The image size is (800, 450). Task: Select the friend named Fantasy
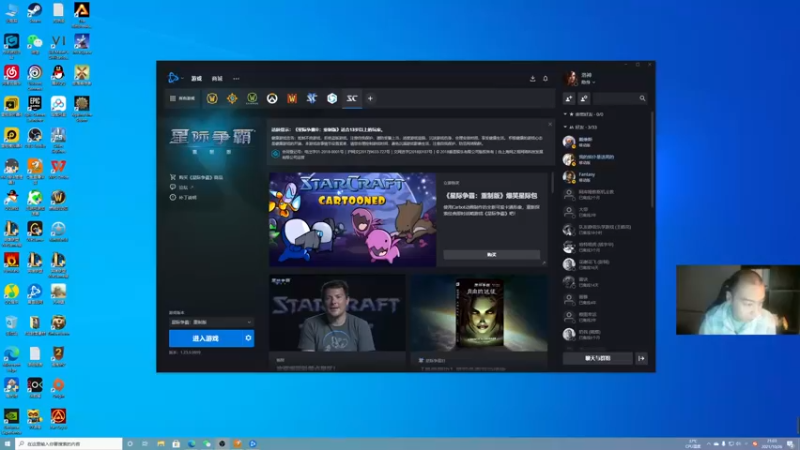606,177
